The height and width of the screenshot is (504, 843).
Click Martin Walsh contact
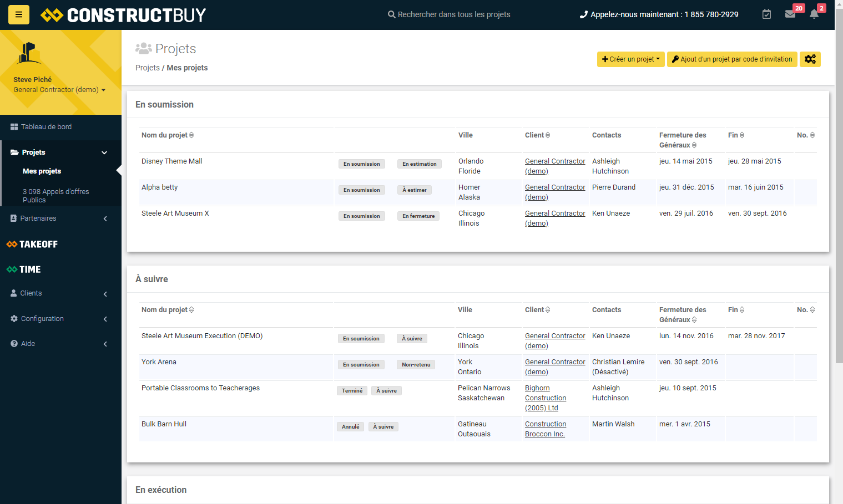(x=613, y=424)
